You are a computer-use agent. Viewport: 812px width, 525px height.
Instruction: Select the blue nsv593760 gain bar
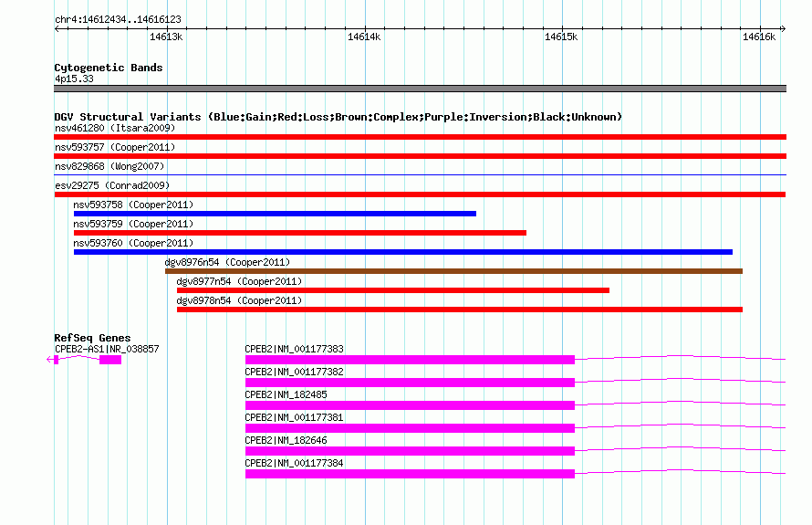click(x=403, y=252)
